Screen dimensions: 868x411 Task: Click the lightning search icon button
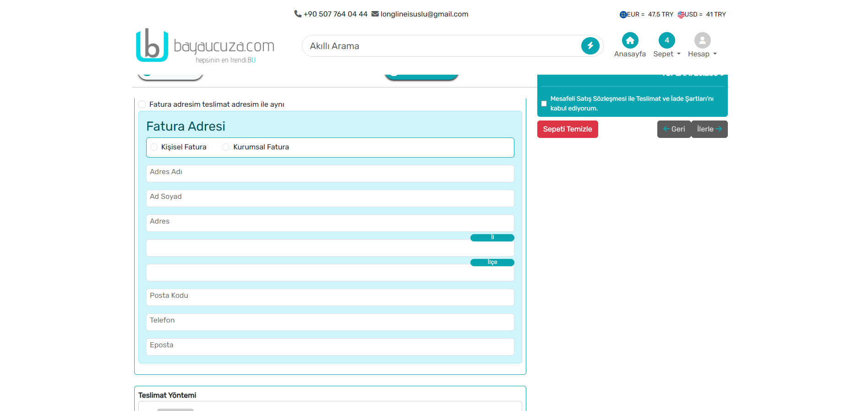pos(590,46)
